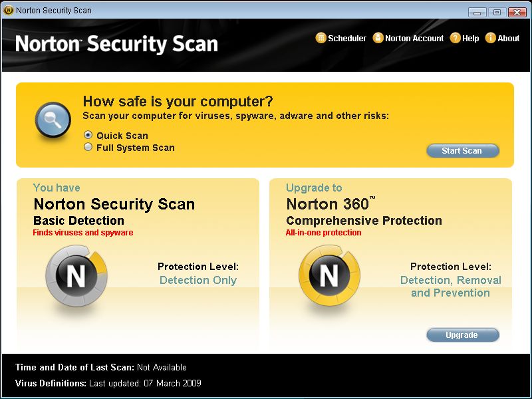Image resolution: width=532 pixels, height=399 pixels.
Task: Click the 'Detection Only' protection level text
Action: [198, 280]
